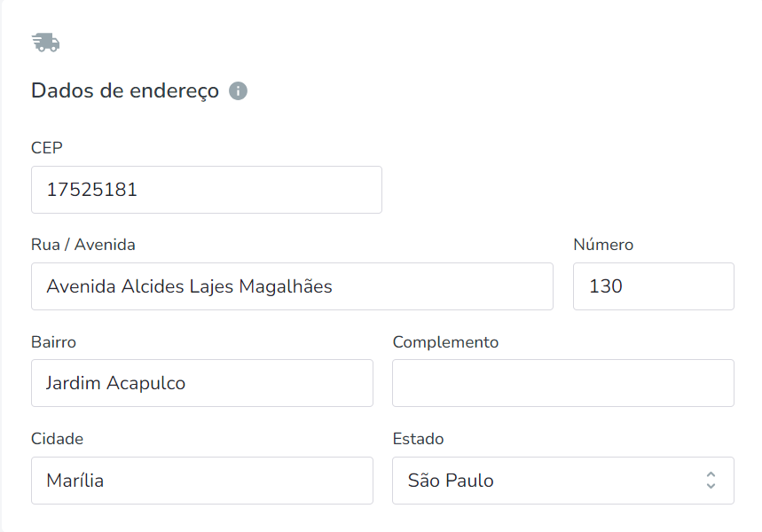Focus the CEP field containing 17525181
Image resolution: width=762 pixels, height=532 pixels.
pos(207,190)
